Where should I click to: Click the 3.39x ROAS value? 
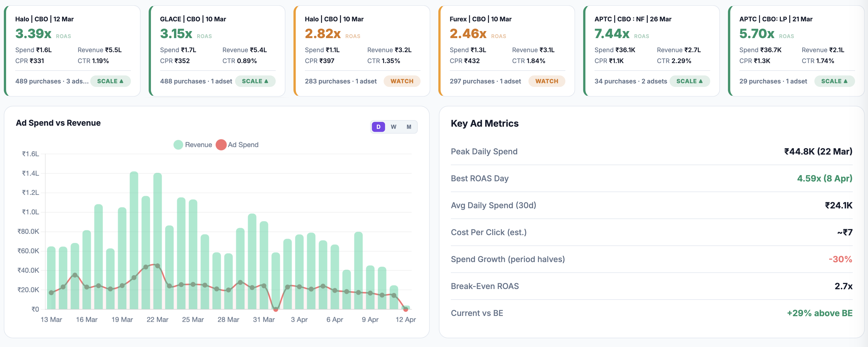pos(33,34)
